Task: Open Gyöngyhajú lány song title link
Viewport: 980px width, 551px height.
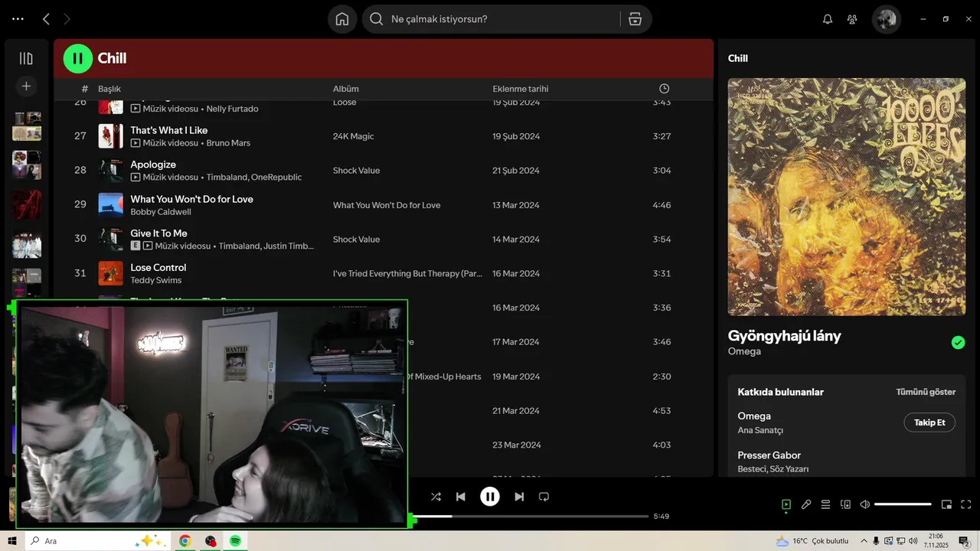Action: point(785,336)
